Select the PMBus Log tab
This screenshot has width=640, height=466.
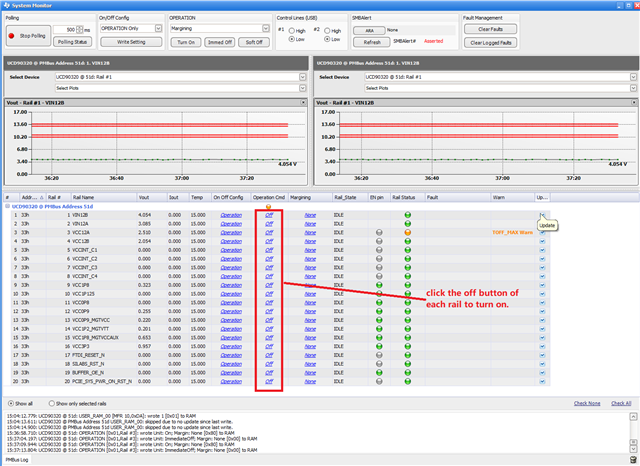(17, 460)
